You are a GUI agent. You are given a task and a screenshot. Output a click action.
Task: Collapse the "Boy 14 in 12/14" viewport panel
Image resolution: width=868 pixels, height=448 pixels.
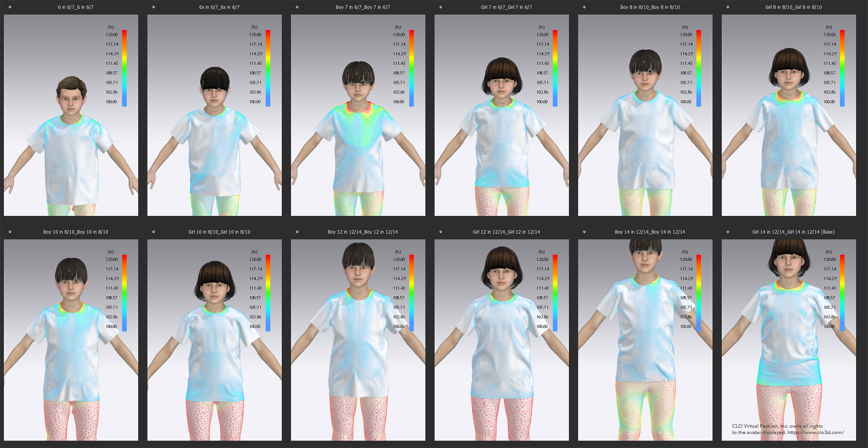[583, 232]
